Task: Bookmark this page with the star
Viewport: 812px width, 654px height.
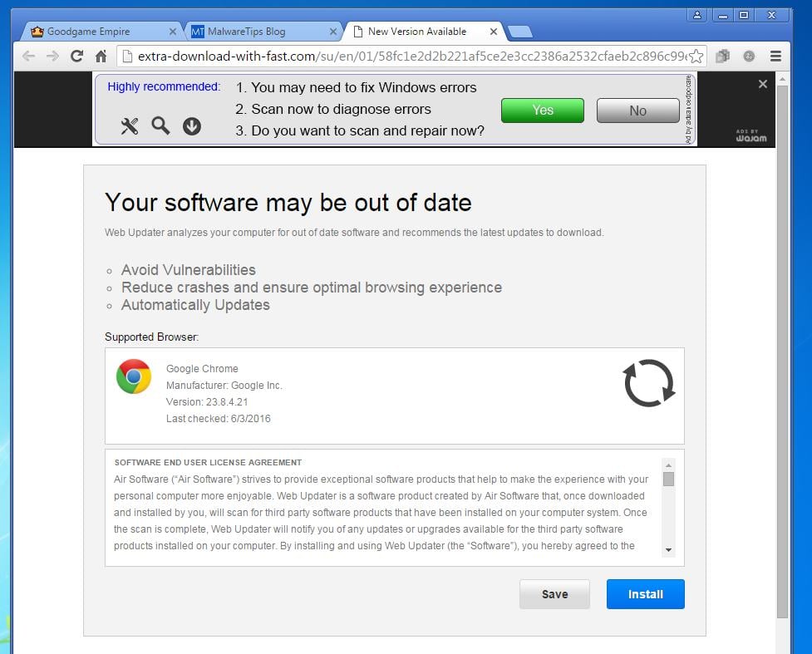Action: (696, 57)
